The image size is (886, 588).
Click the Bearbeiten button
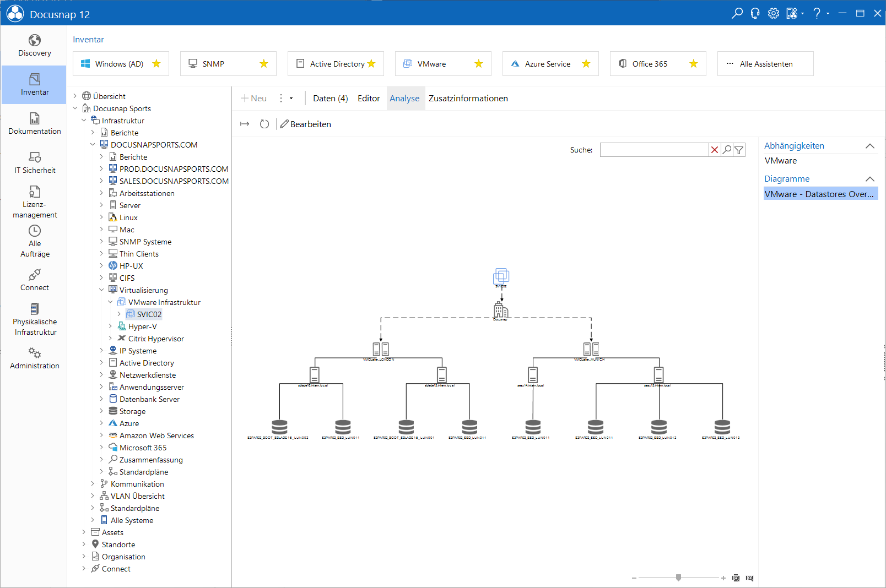pyautogui.click(x=306, y=124)
